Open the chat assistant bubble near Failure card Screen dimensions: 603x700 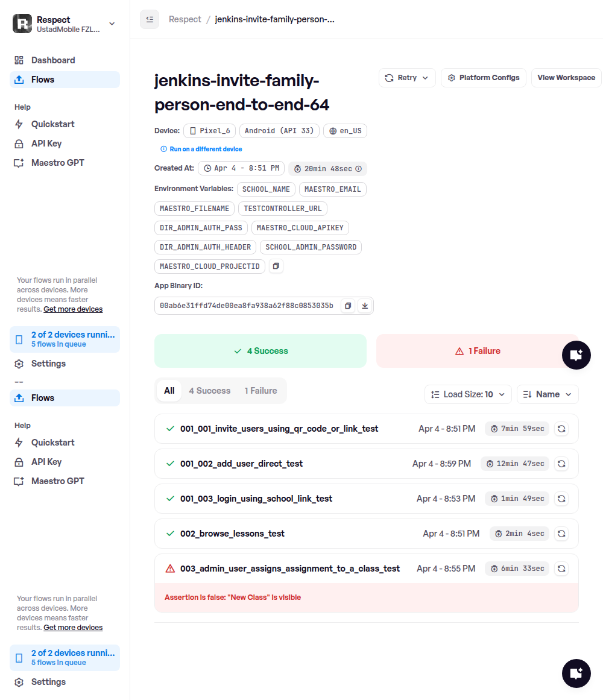(576, 355)
